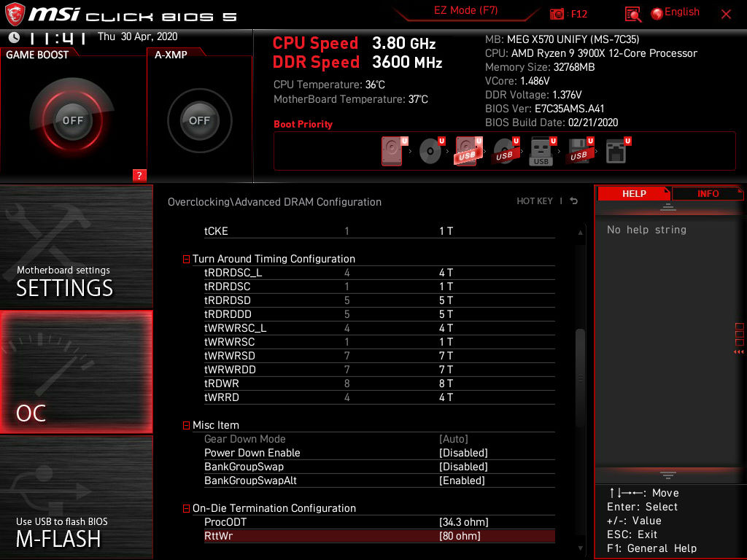747x560 pixels.
Task: Switch to the HELP tab
Action: pos(634,194)
